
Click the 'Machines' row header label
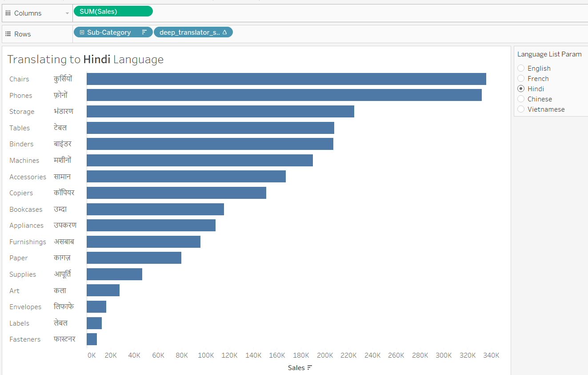pos(24,161)
